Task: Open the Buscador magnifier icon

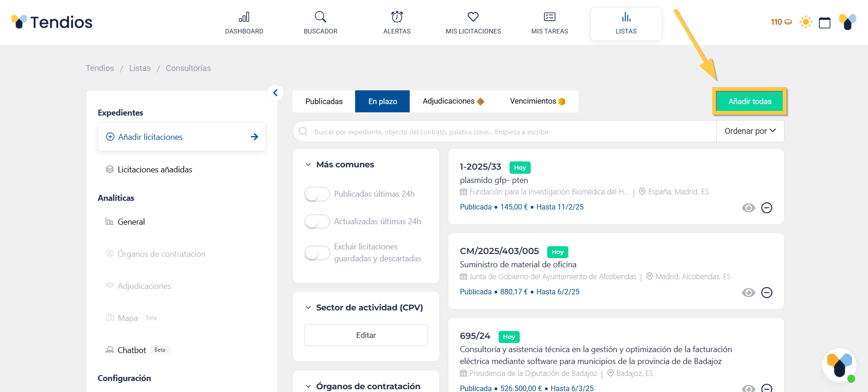Action: pyautogui.click(x=320, y=17)
